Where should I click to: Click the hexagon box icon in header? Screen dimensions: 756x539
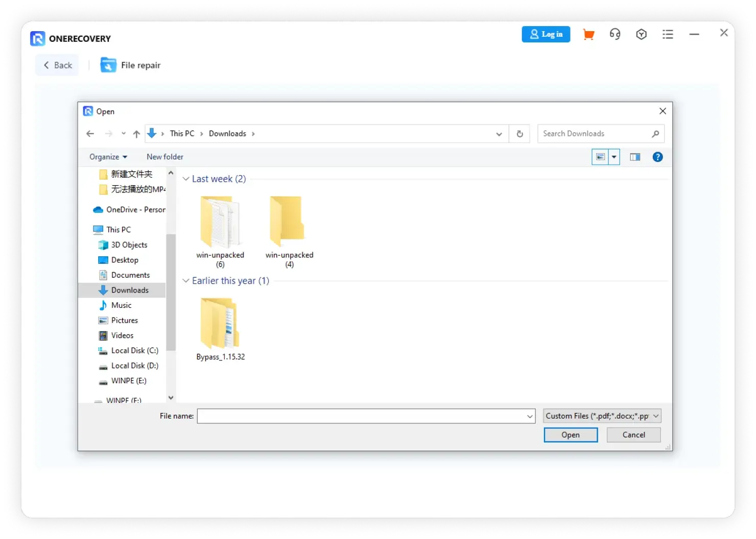click(642, 34)
